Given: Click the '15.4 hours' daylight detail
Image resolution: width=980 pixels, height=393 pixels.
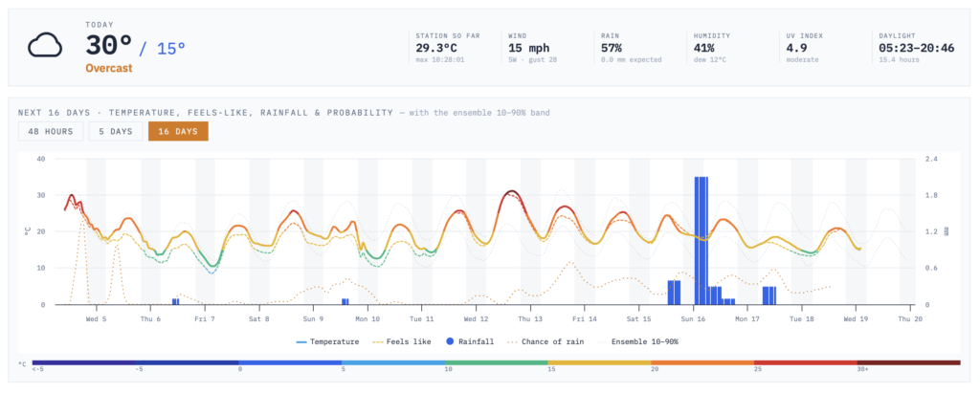Looking at the screenshot, I should [899, 60].
